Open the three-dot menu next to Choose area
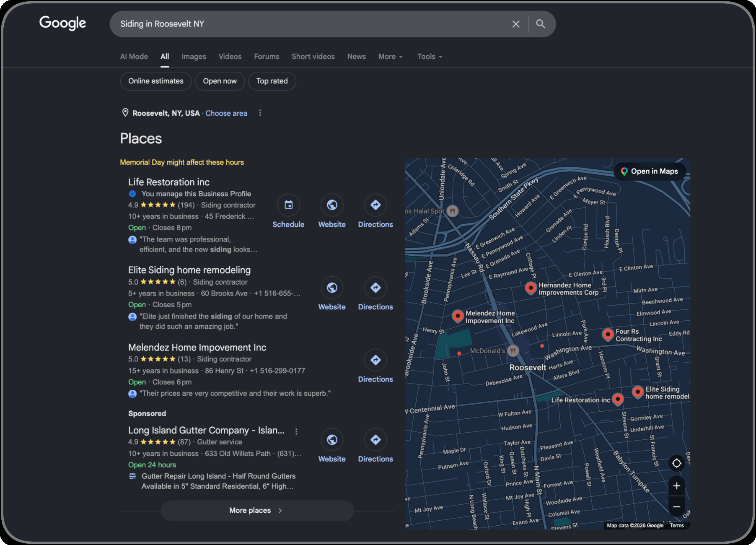The width and height of the screenshot is (756, 545). [260, 113]
